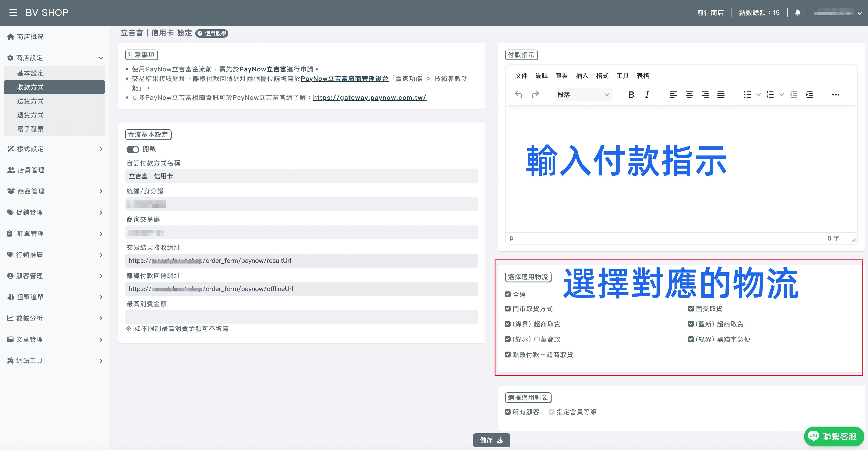The height and width of the screenshot is (450, 868).
Task: Redo edit in payment instructions editor
Action: [535, 95]
